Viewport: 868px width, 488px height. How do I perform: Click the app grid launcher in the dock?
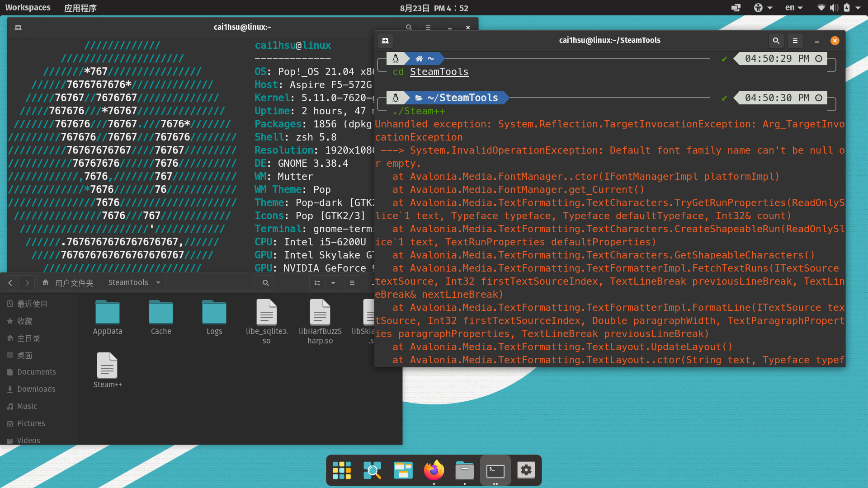[x=341, y=470]
